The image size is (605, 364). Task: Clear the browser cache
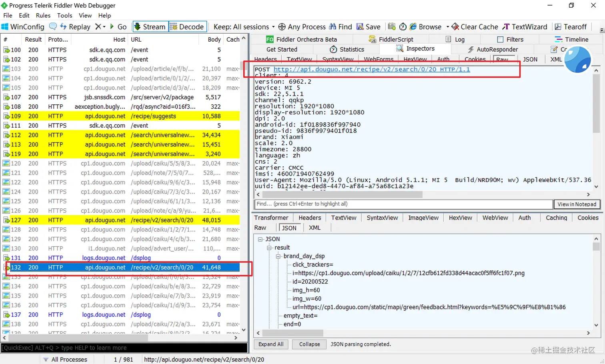(475, 27)
